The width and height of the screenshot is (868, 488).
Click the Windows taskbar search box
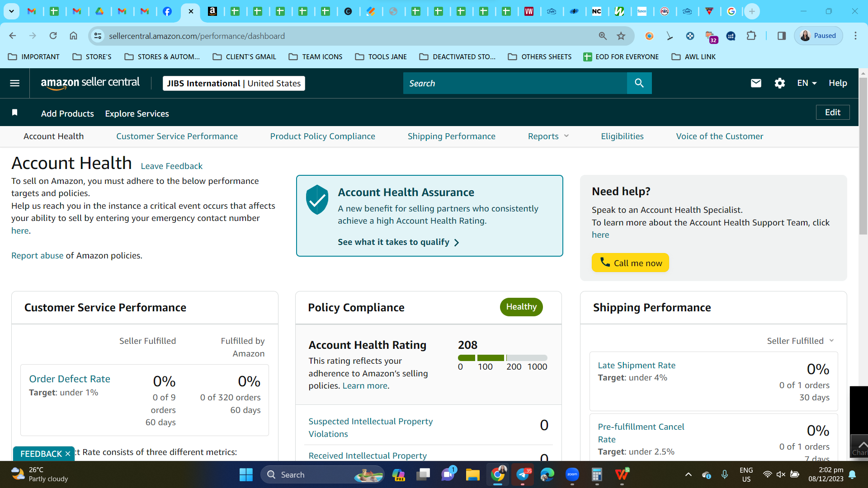coord(323,475)
